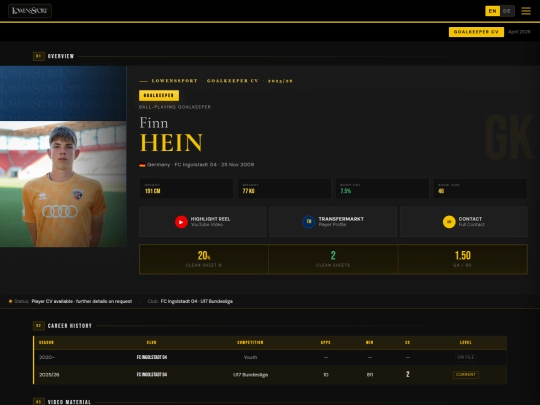The width and height of the screenshot is (540, 405).
Task: Click the 20% clean sheet stat
Action: pos(204,259)
